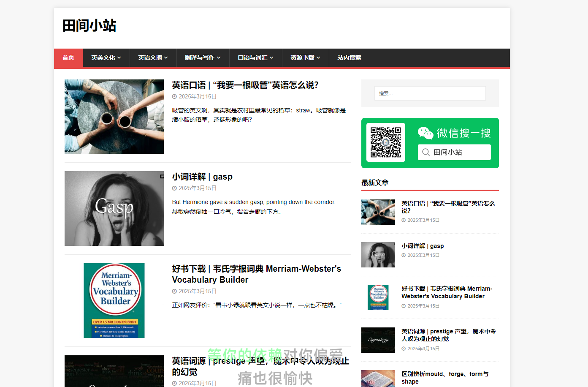The image size is (588, 387).
Task: Click the excerpt starting 正如网友评价
Action: [x=257, y=305]
